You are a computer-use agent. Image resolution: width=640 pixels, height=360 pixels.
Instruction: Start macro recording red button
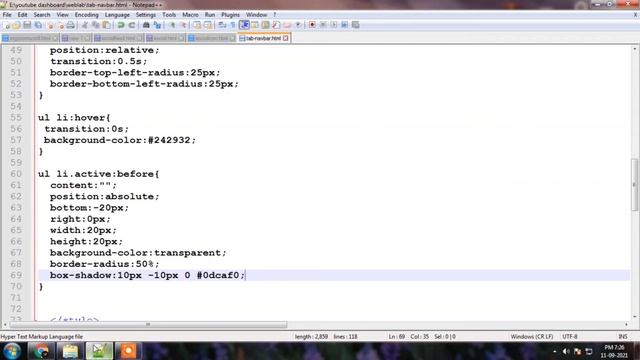(x=312, y=25)
